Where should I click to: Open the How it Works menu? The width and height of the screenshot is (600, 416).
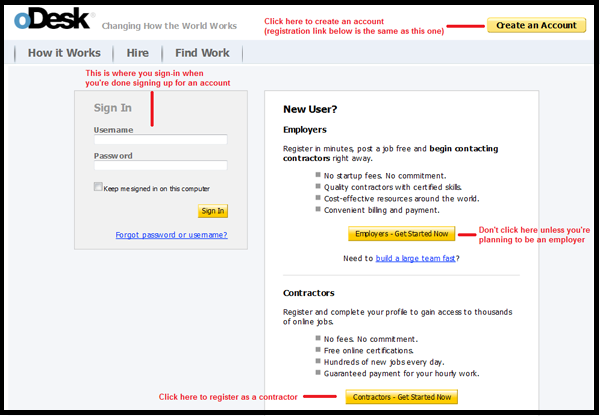pyautogui.click(x=64, y=53)
